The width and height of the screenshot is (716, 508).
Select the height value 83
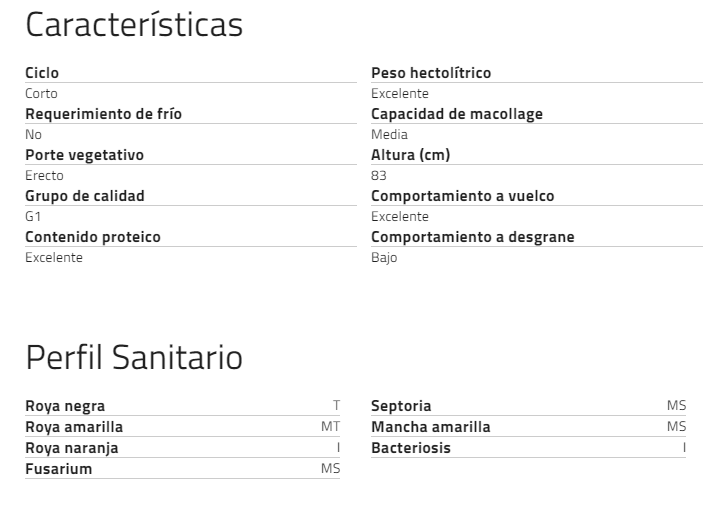(379, 175)
